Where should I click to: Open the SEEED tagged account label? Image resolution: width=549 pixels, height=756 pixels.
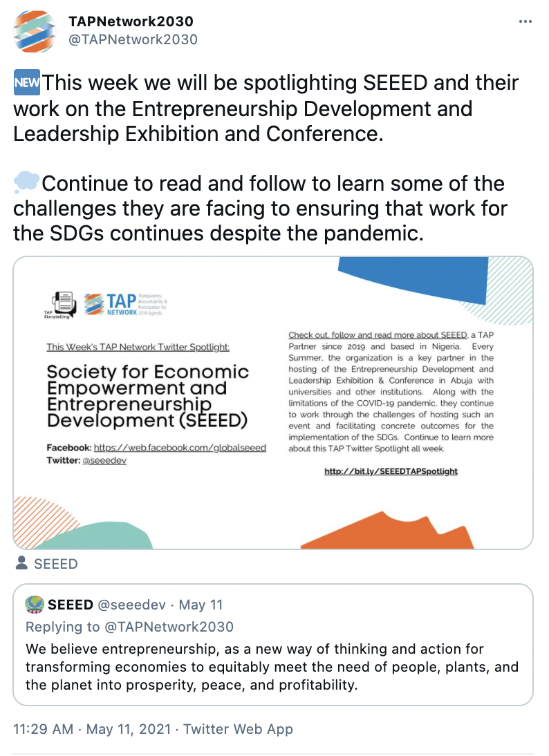[x=56, y=564]
